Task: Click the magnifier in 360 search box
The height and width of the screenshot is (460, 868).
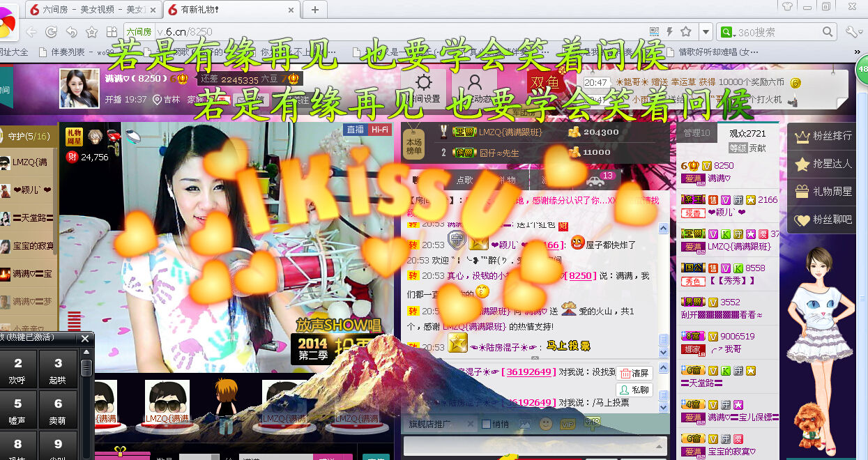Action: coord(828,32)
